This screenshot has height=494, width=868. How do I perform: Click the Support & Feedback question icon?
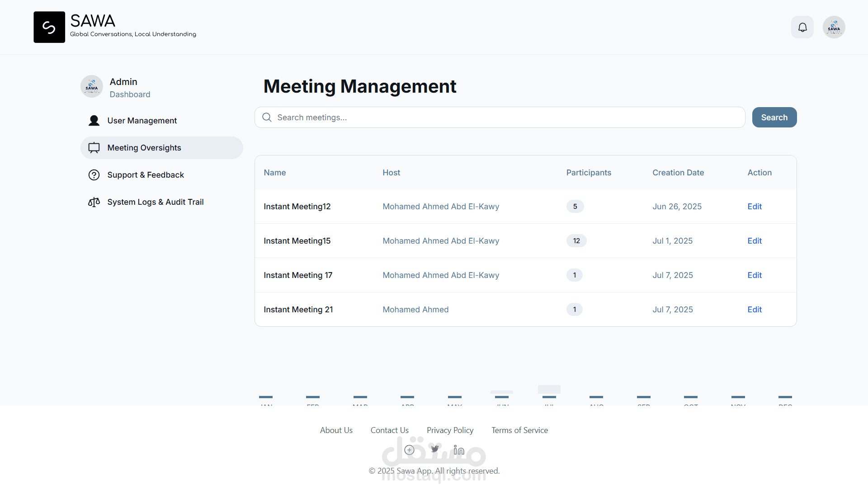pyautogui.click(x=94, y=175)
